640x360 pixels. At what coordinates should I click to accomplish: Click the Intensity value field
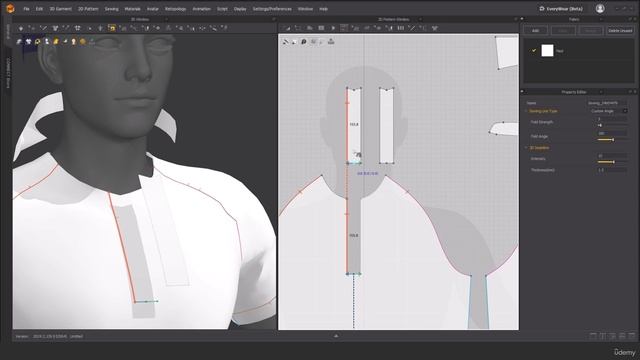coord(612,156)
